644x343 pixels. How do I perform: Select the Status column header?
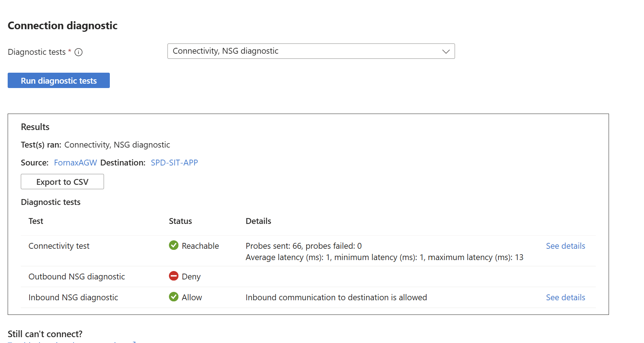tap(180, 221)
